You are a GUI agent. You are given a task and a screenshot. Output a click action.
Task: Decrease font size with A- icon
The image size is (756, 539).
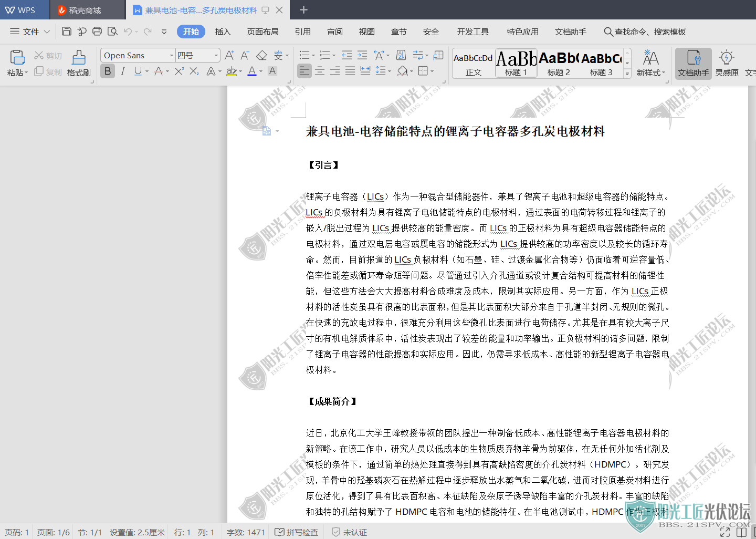pyautogui.click(x=245, y=55)
